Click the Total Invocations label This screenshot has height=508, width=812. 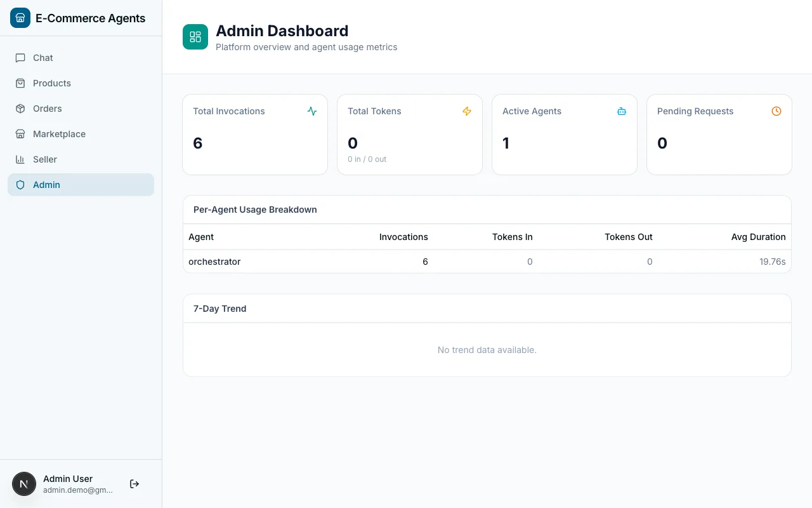tap(229, 111)
